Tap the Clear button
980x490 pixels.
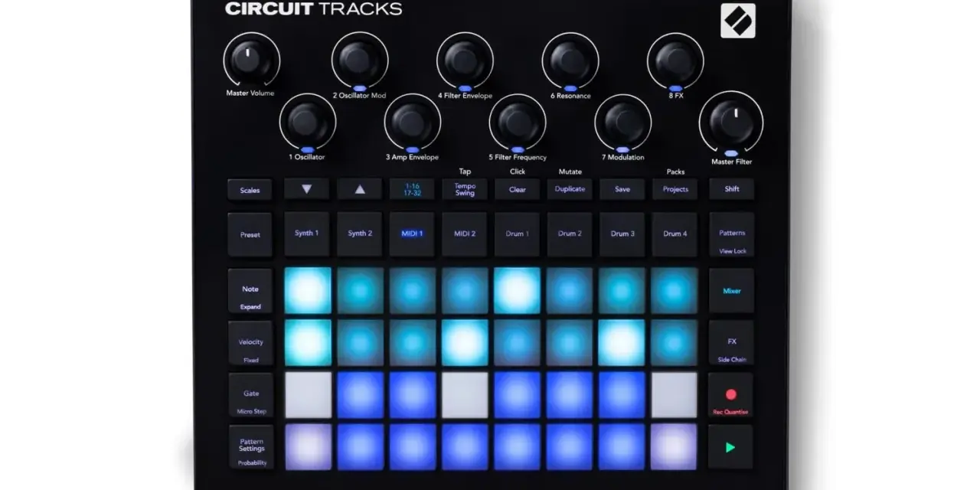pos(518,189)
